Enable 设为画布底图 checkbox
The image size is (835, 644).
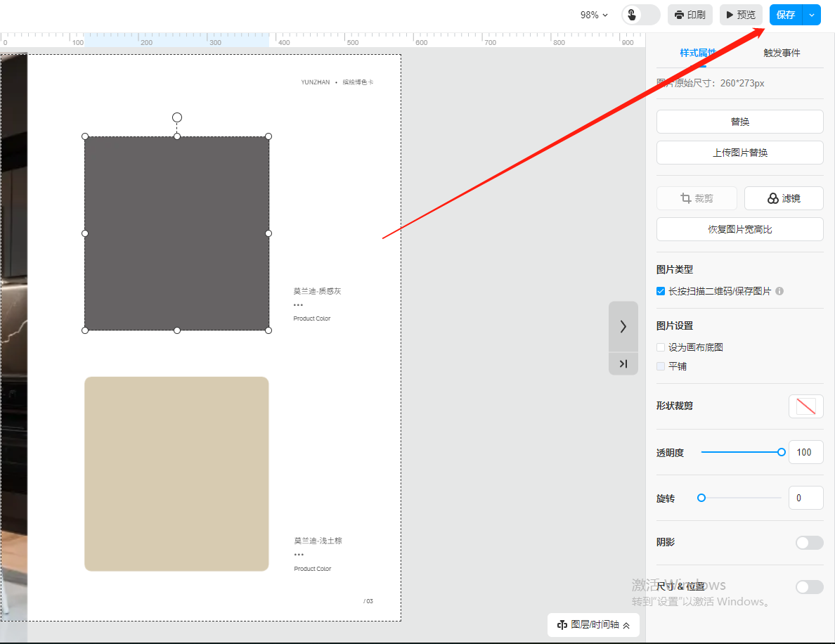pos(661,347)
